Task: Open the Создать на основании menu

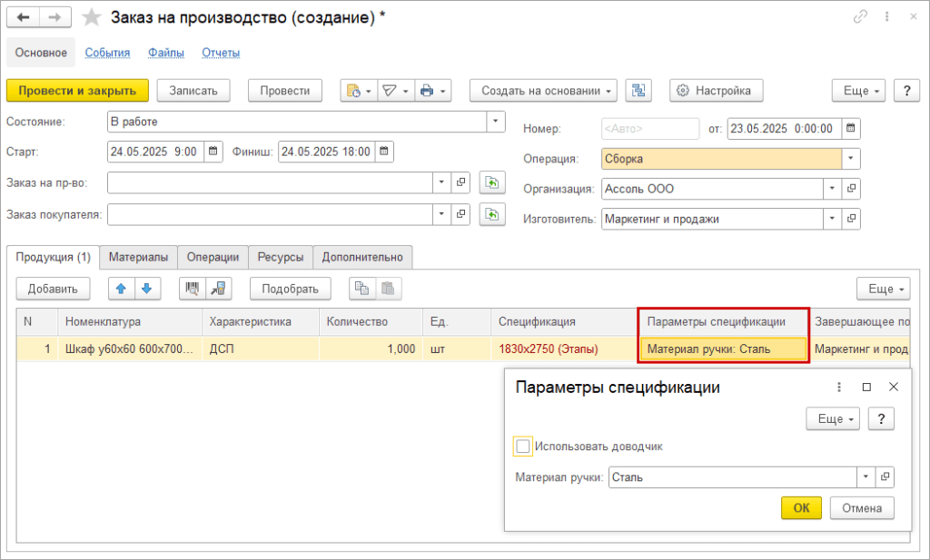Action: pos(543,91)
